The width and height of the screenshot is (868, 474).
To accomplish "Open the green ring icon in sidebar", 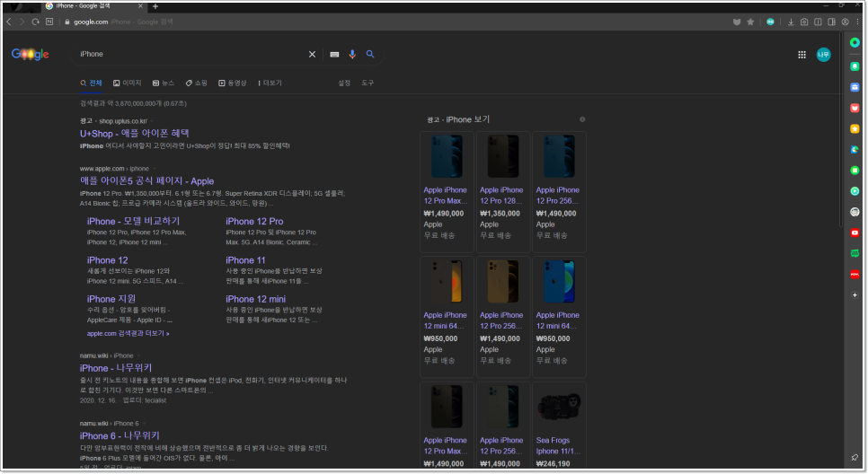I will [x=855, y=42].
